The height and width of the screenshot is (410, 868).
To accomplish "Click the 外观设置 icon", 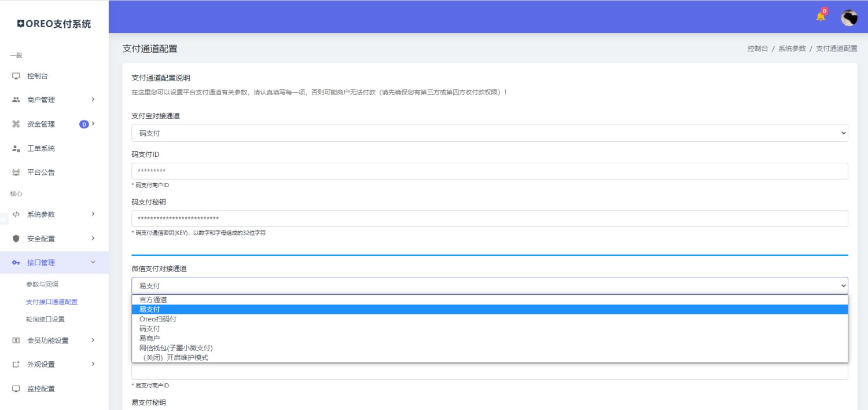I will click(x=16, y=365).
